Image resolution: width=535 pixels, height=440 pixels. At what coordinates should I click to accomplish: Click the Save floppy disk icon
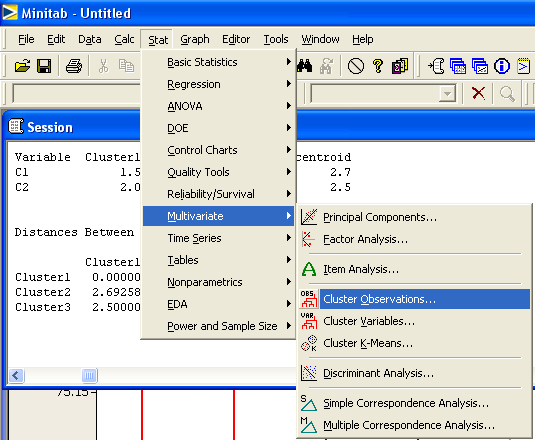44,66
